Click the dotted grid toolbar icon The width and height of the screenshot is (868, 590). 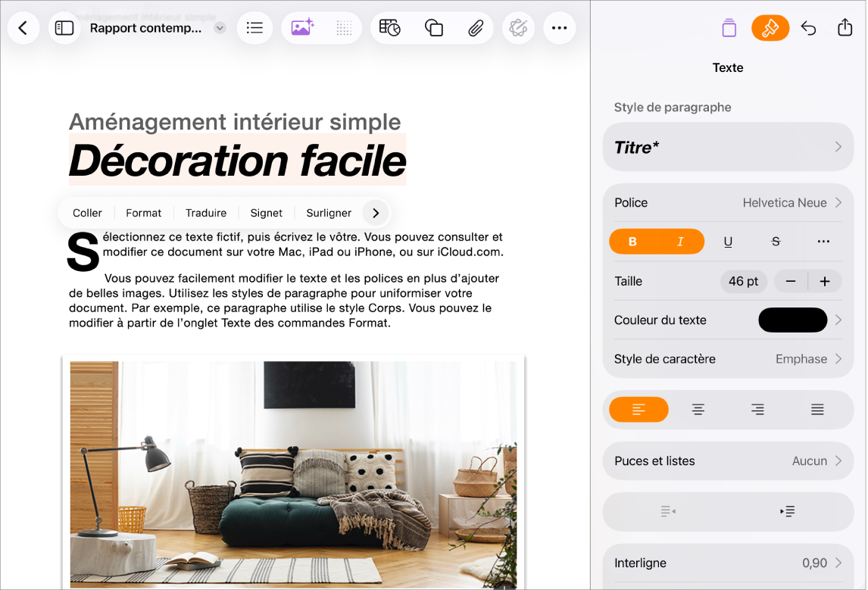coord(344,28)
